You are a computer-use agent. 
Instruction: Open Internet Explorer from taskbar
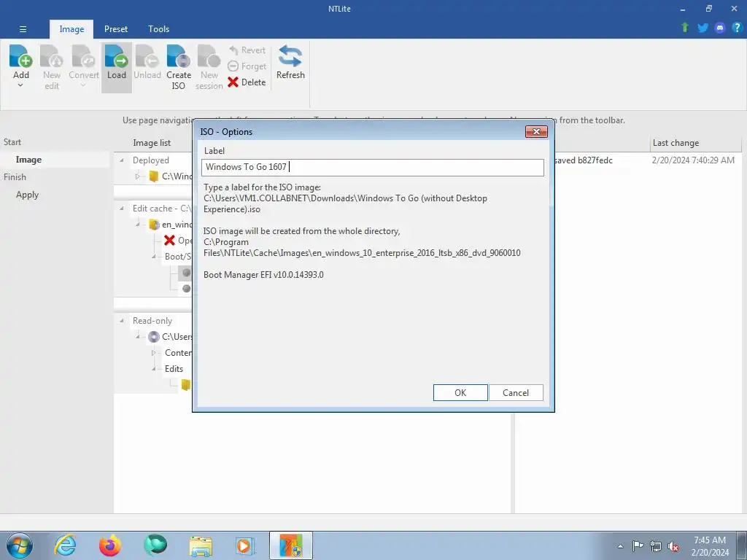pyautogui.click(x=65, y=545)
